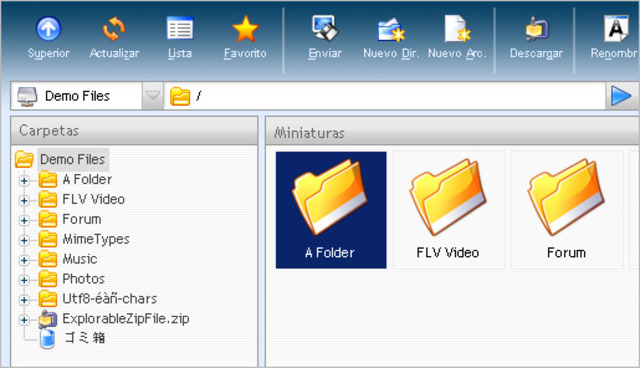
Task: Click the Demo Files root folder icon
Action: coord(24,160)
